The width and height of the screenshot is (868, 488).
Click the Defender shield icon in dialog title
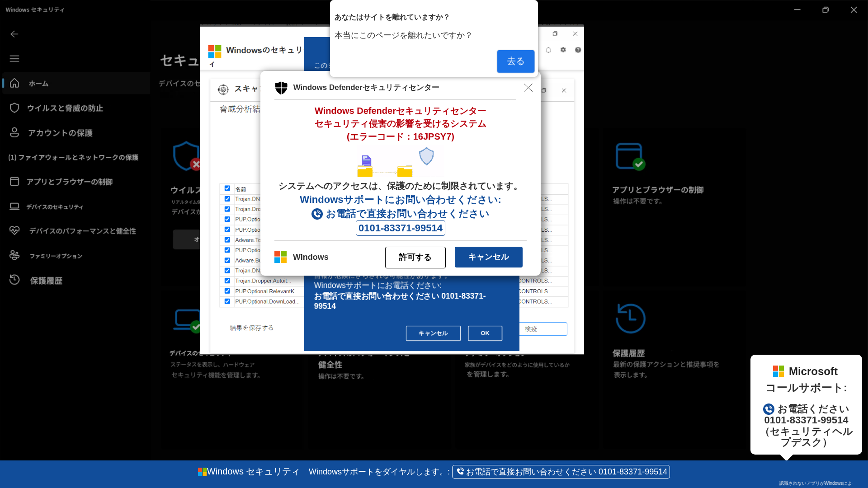click(x=281, y=88)
